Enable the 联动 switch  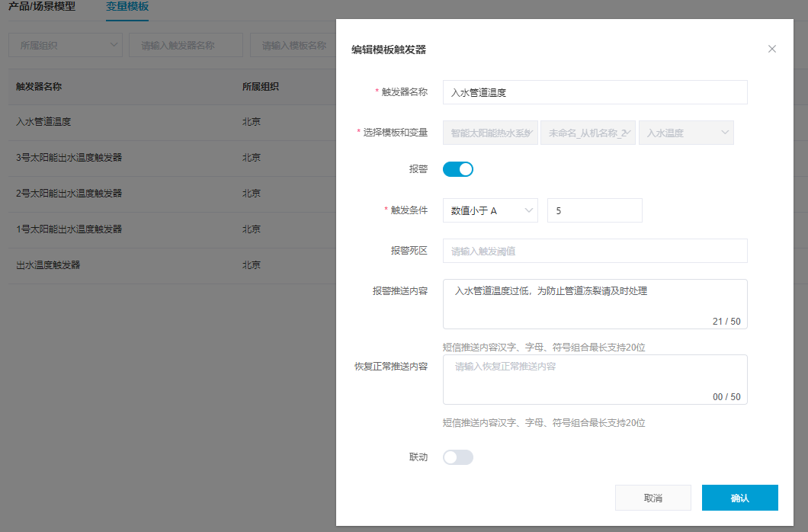(458, 457)
